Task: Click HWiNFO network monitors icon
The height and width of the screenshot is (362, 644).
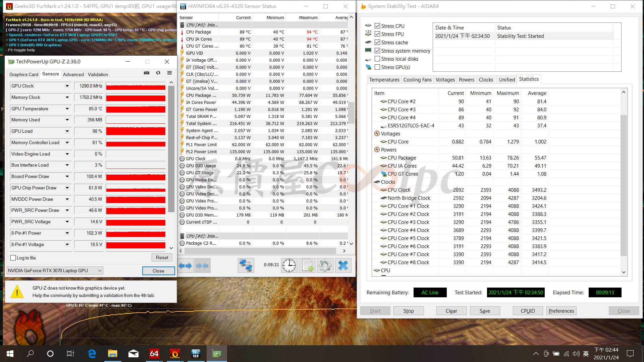Action: (246, 266)
